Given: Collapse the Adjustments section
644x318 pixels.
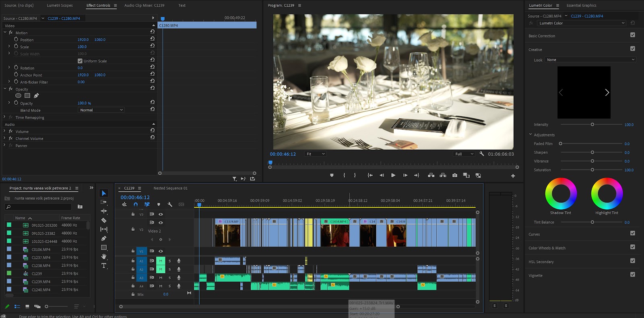Looking at the screenshot, I should tap(530, 134).
